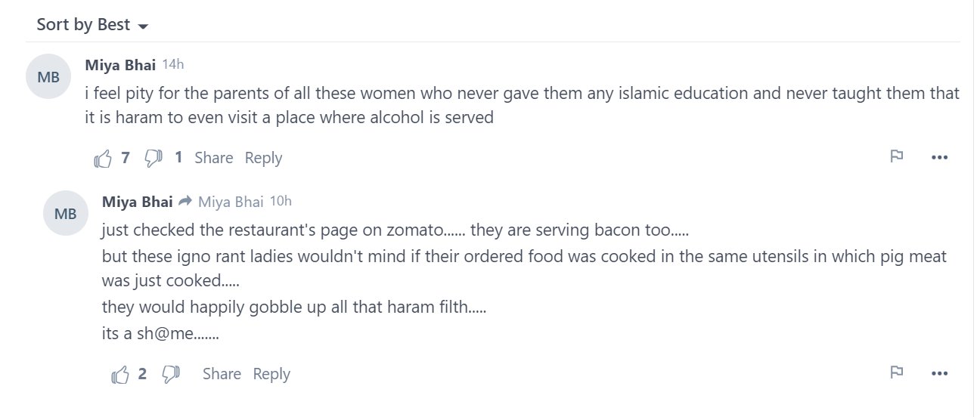Viewport: 980px width, 417px height.
Task: Click Share on the first comment
Action: 213,158
